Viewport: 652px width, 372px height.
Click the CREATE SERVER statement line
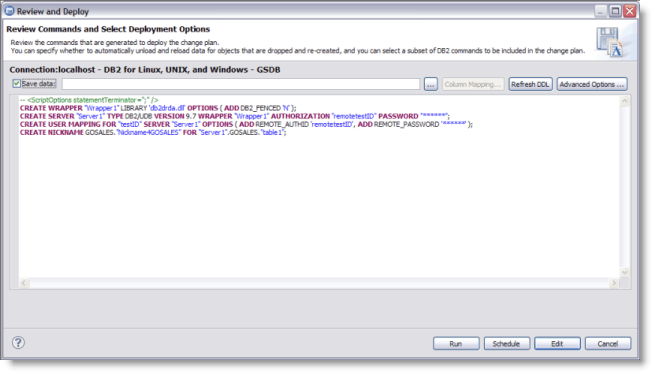(235, 116)
